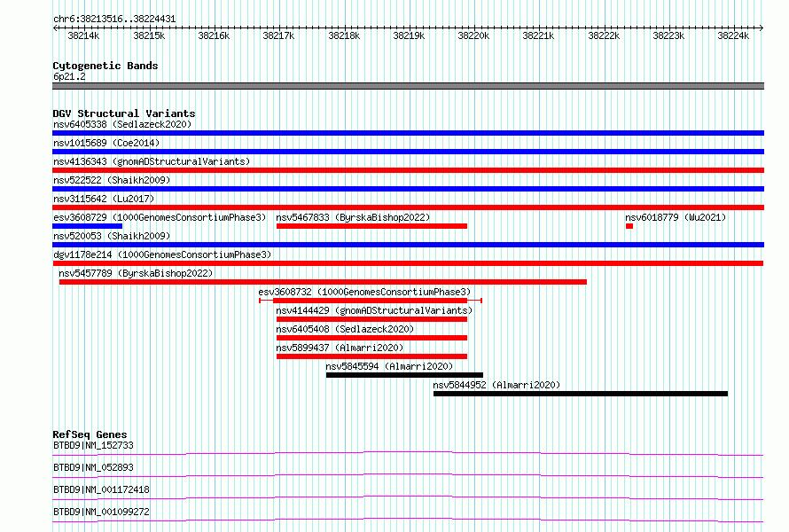This screenshot has width=789, height=532.
Task: Open variant nsv5845594 (Almarri2020) label
Action: tap(389, 366)
